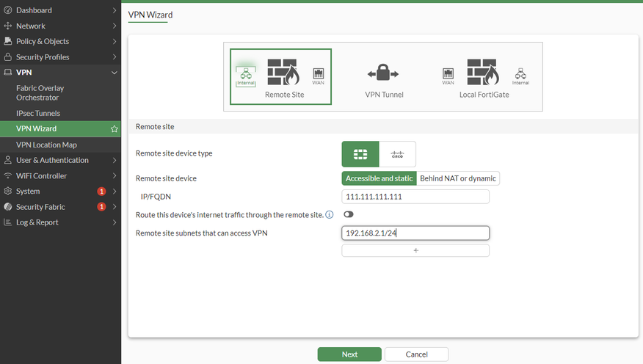Image resolution: width=643 pixels, height=364 pixels.
Task: Expand the Security Profiles chevron
Action: (115, 57)
